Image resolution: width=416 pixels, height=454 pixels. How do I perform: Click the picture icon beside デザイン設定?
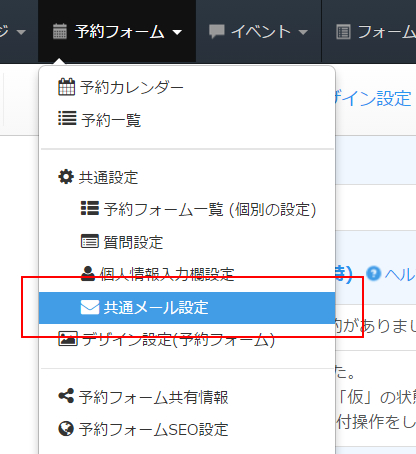[x=68, y=338]
